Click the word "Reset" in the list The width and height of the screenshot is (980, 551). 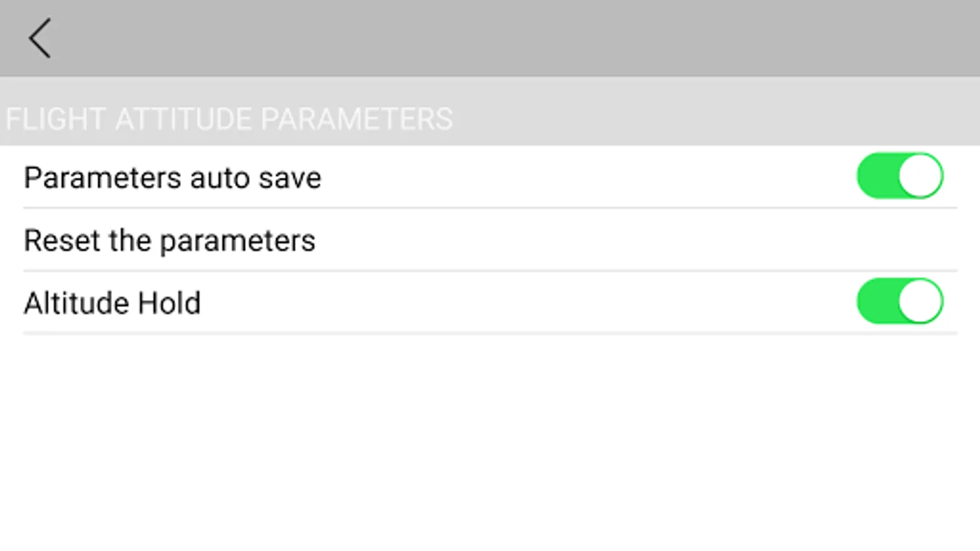(62, 240)
